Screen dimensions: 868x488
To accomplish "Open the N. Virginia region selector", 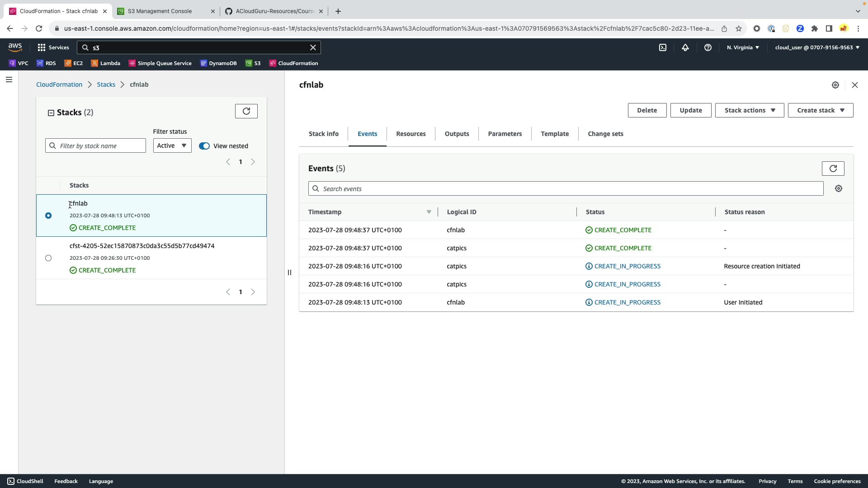I will coord(743,47).
